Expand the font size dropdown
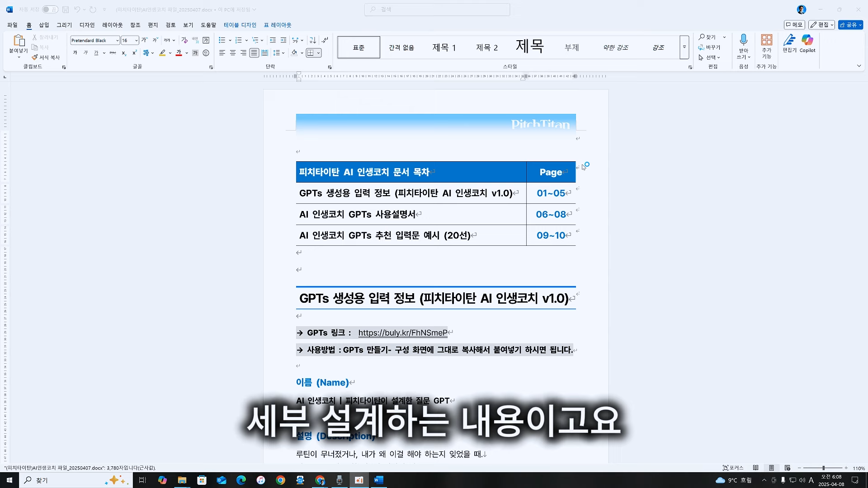This screenshot has height=488, width=868. (x=137, y=40)
